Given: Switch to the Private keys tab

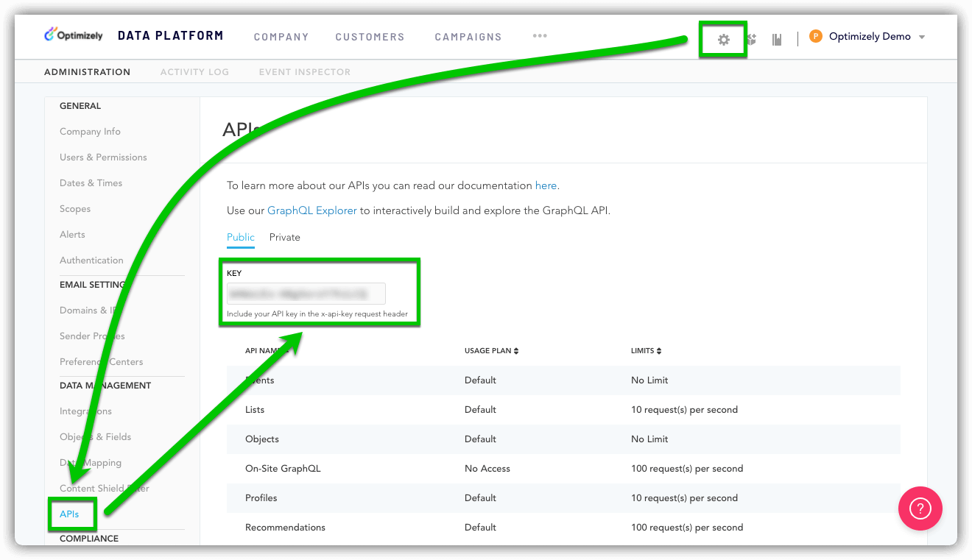Looking at the screenshot, I should (284, 237).
